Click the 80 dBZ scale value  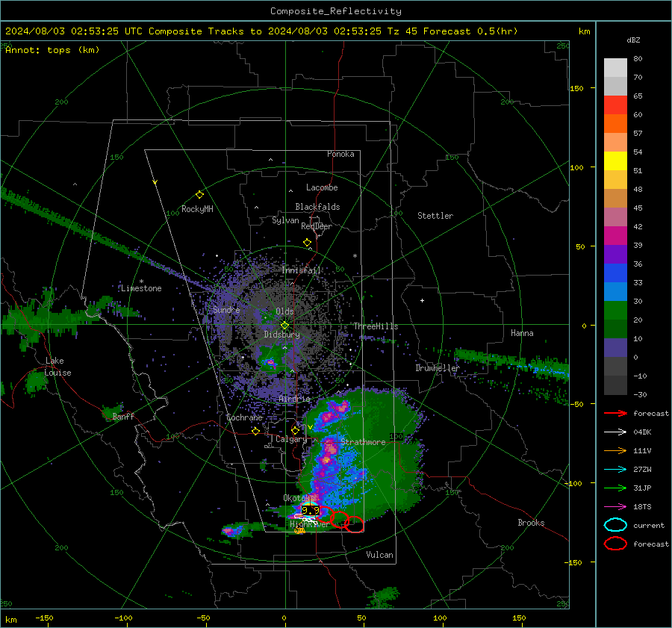638,59
